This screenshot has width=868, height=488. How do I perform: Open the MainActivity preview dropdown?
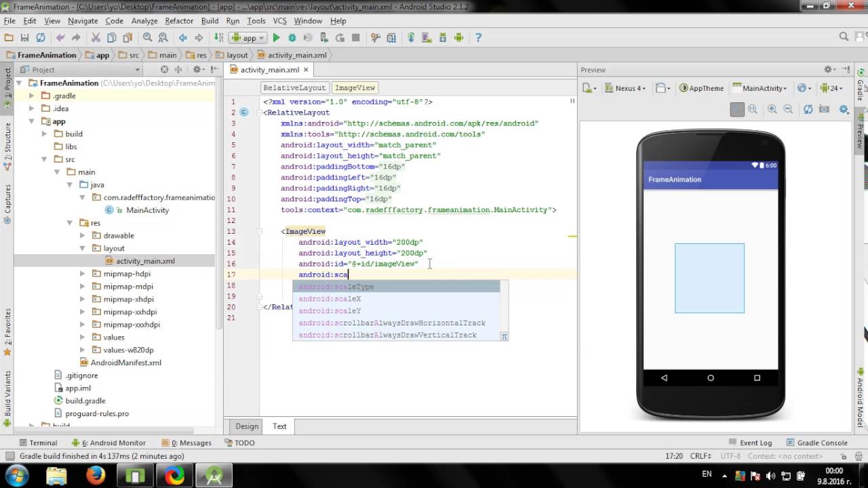pyautogui.click(x=759, y=88)
